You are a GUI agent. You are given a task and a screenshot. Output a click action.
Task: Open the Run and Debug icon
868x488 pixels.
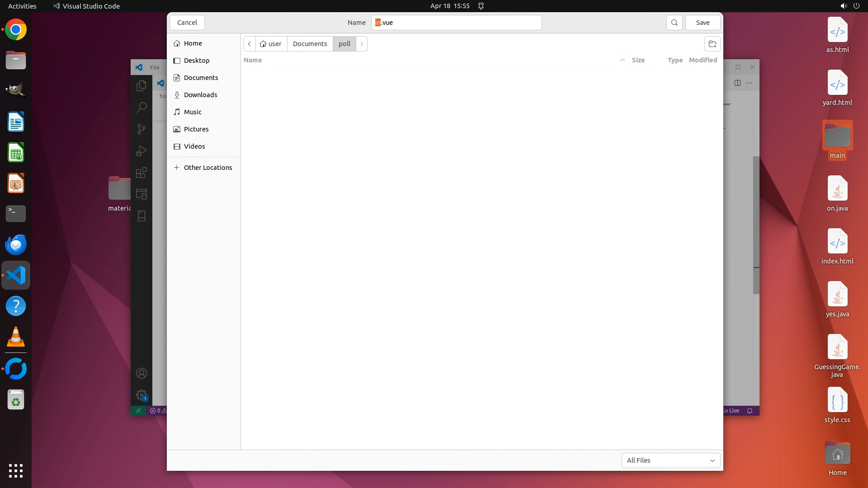[142, 151]
